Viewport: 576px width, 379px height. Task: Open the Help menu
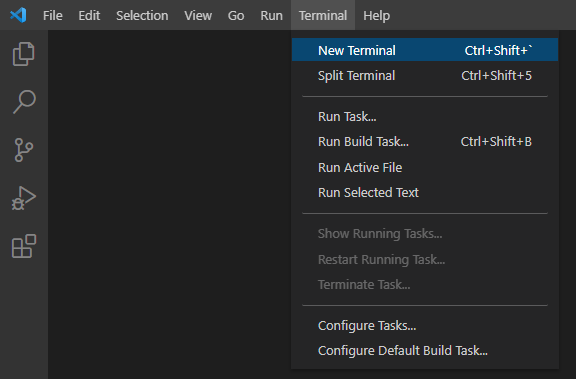pos(377,15)
